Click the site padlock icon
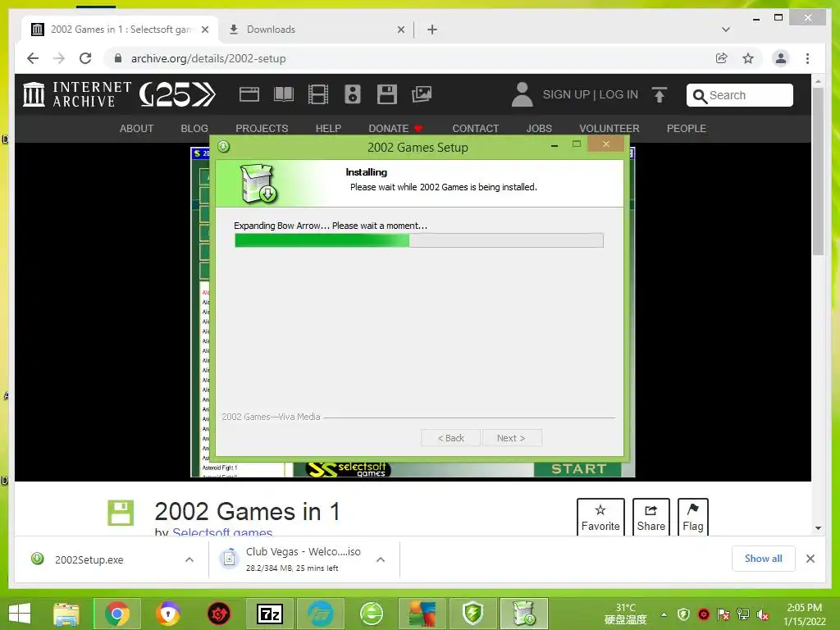This screenshot has width=840, height=630. (x=118, y=58)
